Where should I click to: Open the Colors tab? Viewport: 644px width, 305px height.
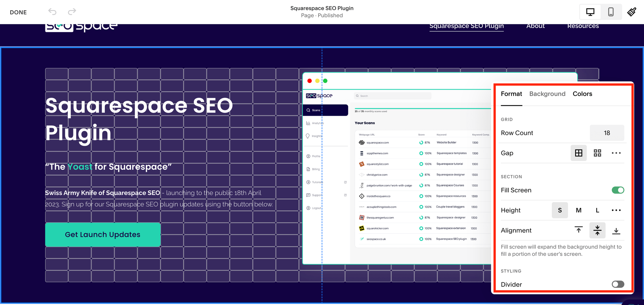click(582, 94)
